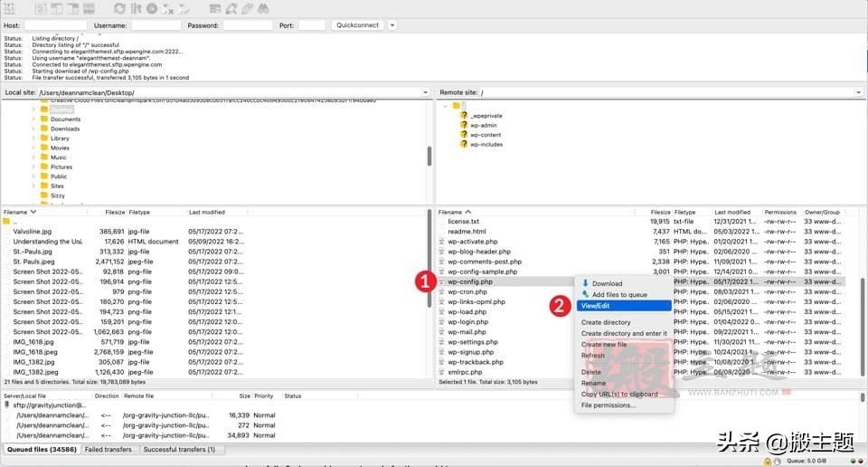Image resolution: width=868 pixels, height=467 pixels.
Task: Click the cancel current operation icon
Action: 152,8
